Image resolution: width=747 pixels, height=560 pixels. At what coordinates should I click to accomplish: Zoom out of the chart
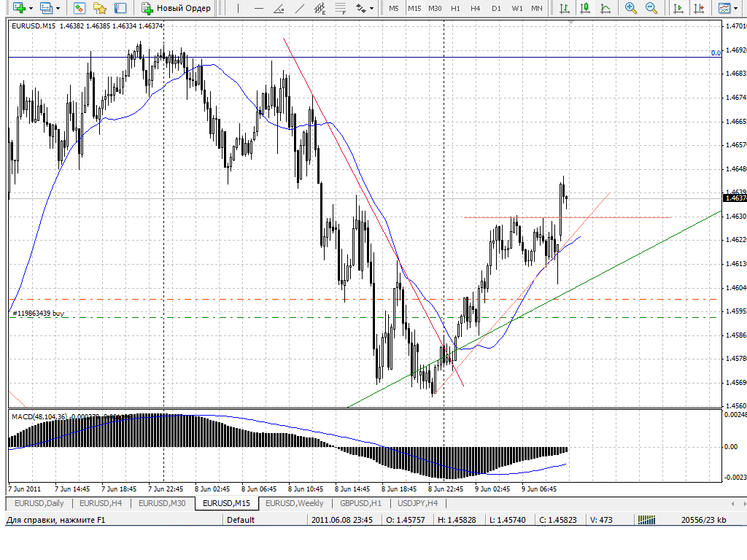pyautogui.click(x=651, y=8)
